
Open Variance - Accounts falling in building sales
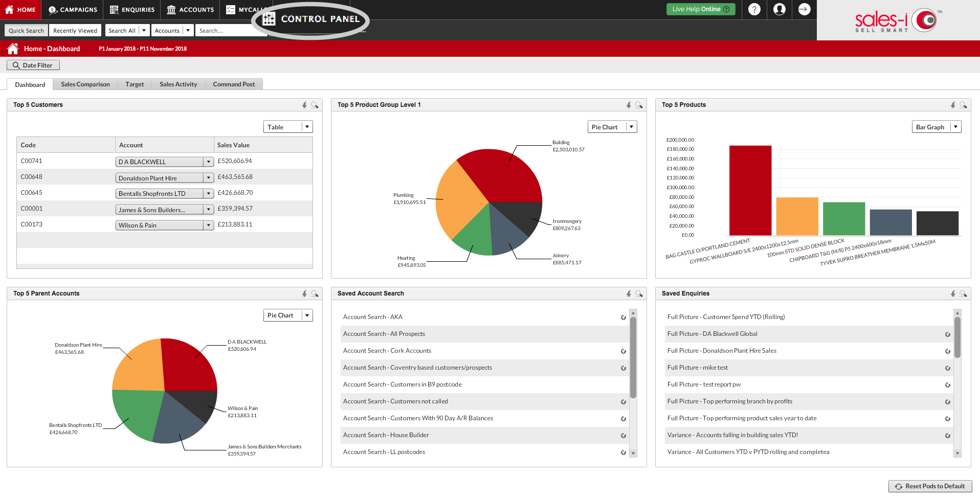tap(732, 435)
